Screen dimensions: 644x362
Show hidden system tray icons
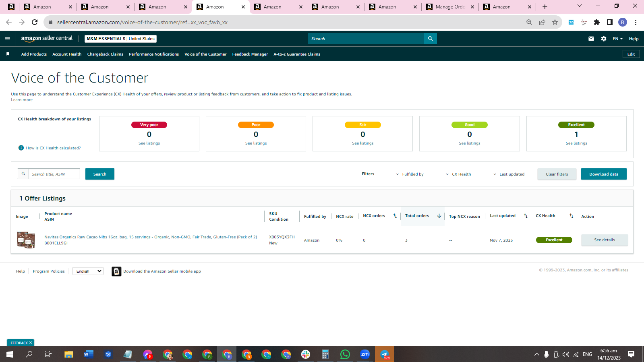[536, 354]
